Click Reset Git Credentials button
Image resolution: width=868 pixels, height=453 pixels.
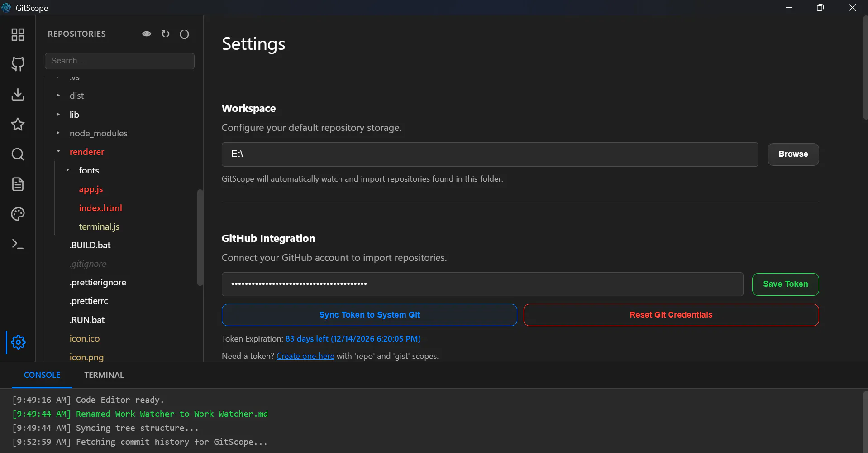tap(671, 315)
